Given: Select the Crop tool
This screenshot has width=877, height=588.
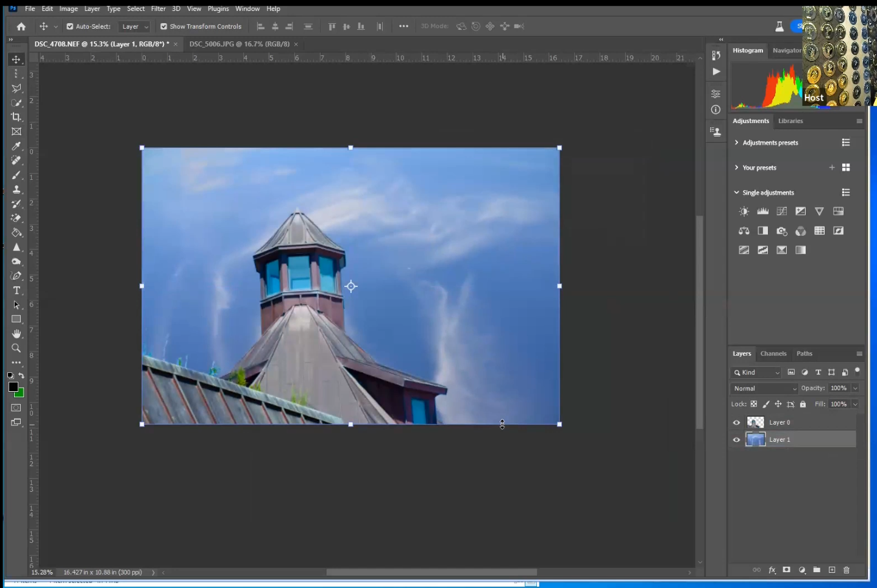Looking at the screenshot, I should 16,117.
